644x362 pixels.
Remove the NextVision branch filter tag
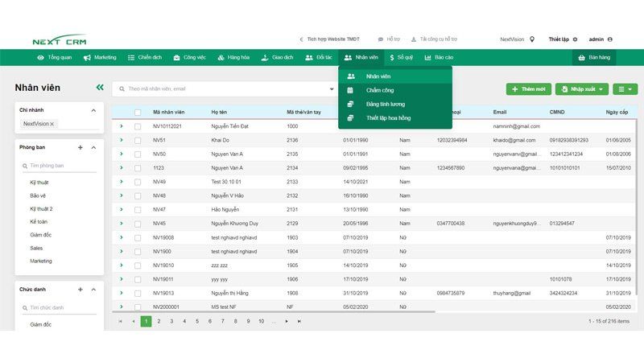[x=52, y=124]
